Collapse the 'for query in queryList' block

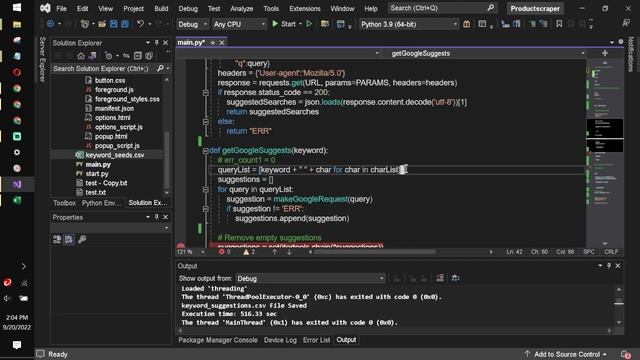click(205, 189)
